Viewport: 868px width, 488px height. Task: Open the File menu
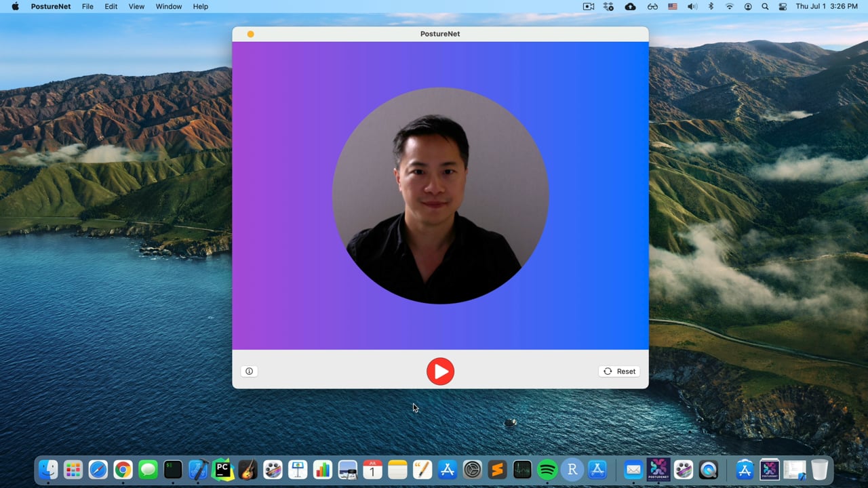point(87,6)
